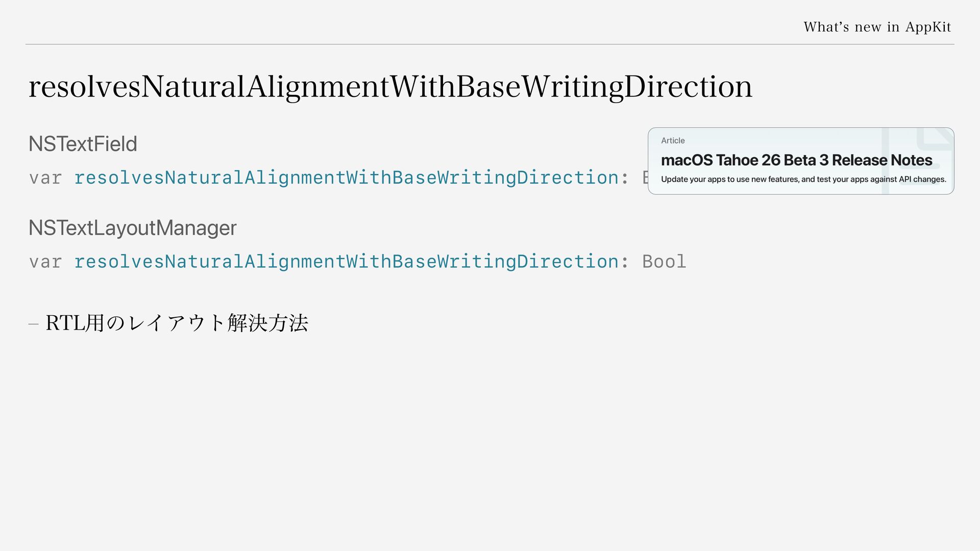Click the 'var' keyword under NSTextLayoutManager
Image resolution: width=980 pixels, height=551 pixels.
point(45,262)
